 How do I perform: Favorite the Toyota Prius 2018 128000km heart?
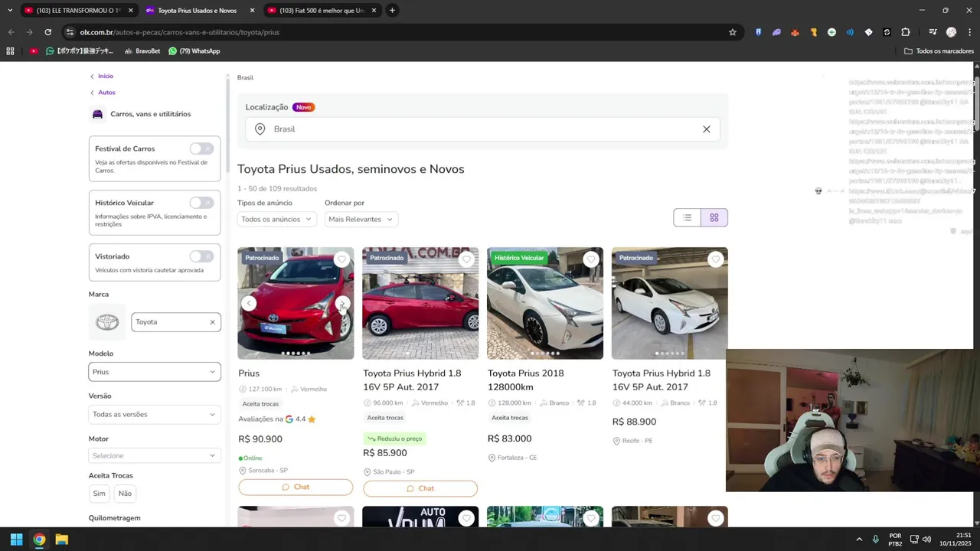tap(591, 259)
